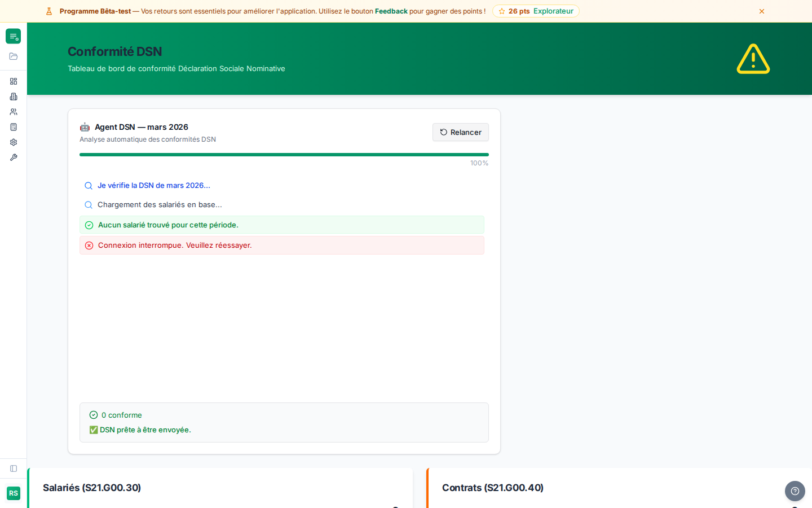Image resolution: width=812 pixels, height=508 pixels.
Task: Open the RS user avatar menu
Action: point(14,493)
